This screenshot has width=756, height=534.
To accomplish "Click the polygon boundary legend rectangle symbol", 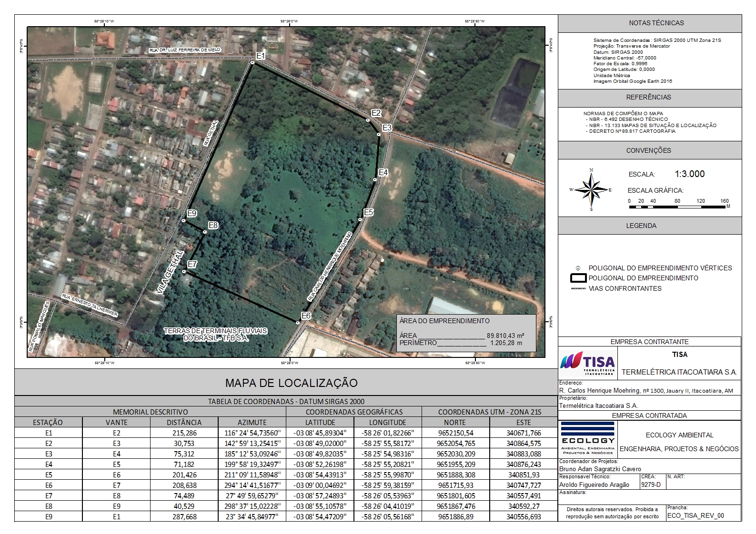I will click(x=578, y=278).
